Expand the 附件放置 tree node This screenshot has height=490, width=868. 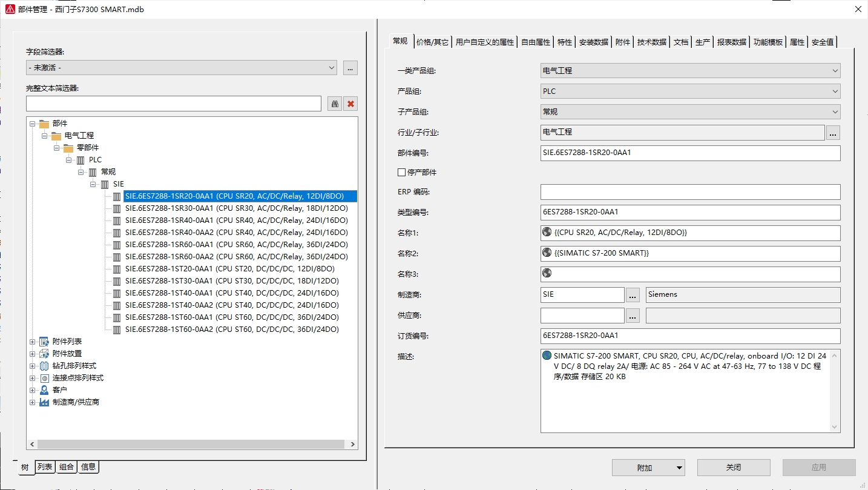tap(33, 354)
